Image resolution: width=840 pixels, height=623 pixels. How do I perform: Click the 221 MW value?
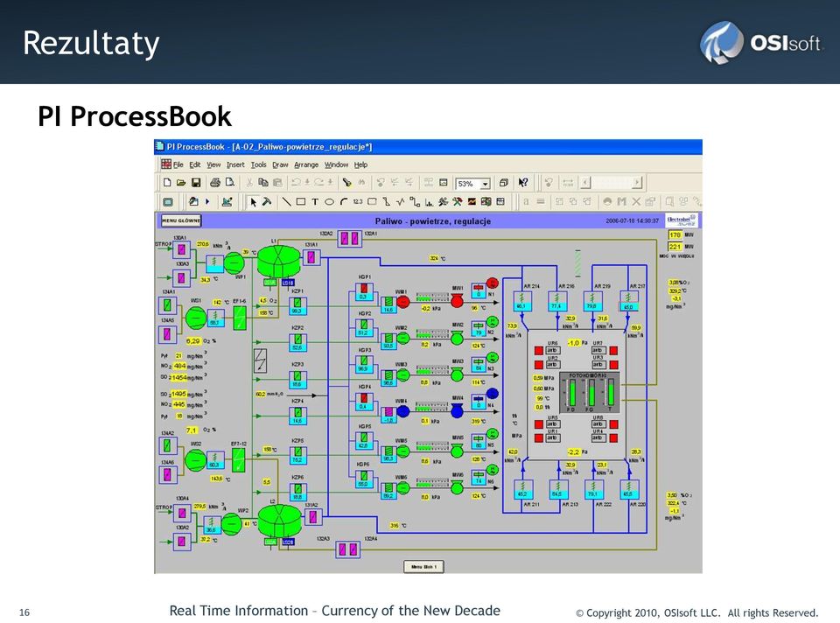pyautogui.click(x=675, y=247)
